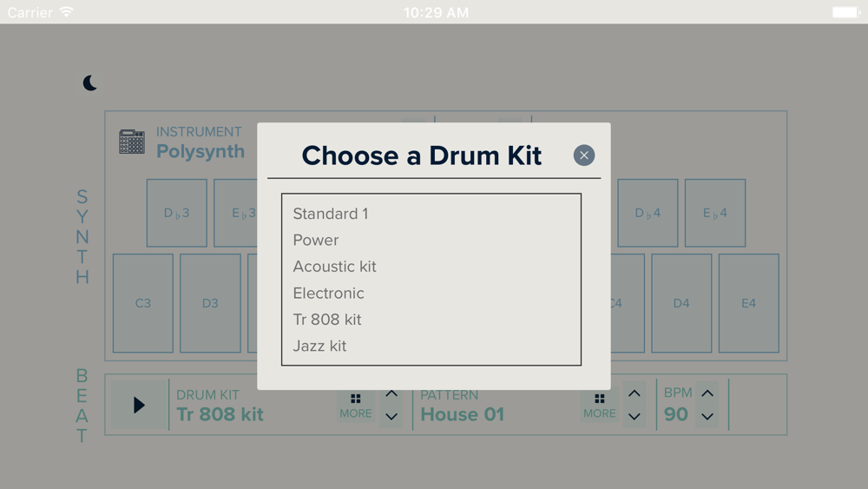Step the pattern up with its up chevron

pyautogui.click(x=635, y=393)
